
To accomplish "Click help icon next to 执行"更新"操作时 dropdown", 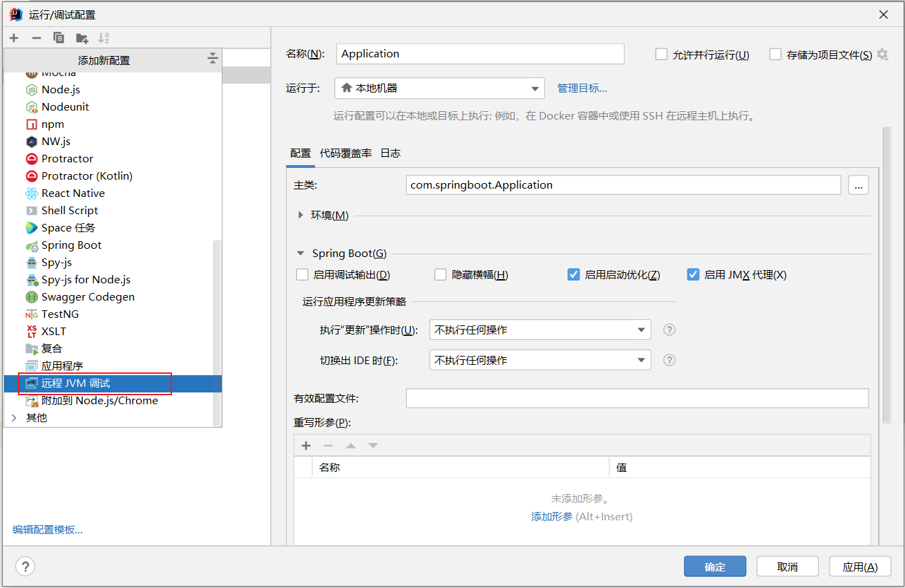I will coord(669,330).
